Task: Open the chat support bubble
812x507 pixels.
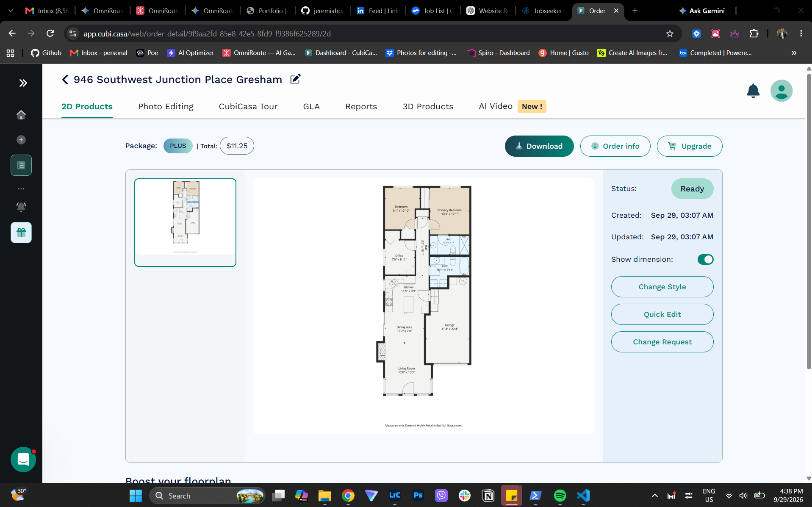Action: pos(23,460)
